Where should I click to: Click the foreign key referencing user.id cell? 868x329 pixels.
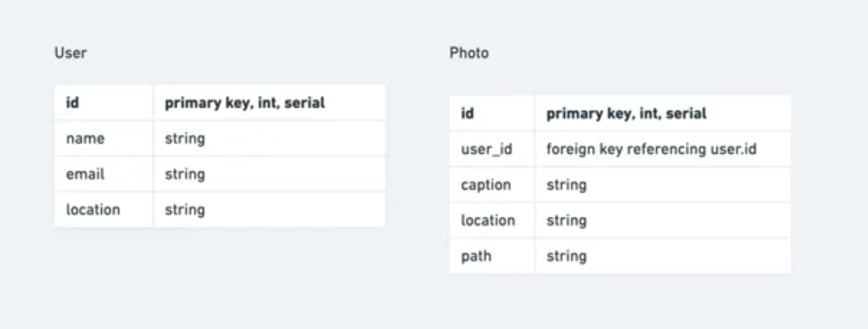651,150
